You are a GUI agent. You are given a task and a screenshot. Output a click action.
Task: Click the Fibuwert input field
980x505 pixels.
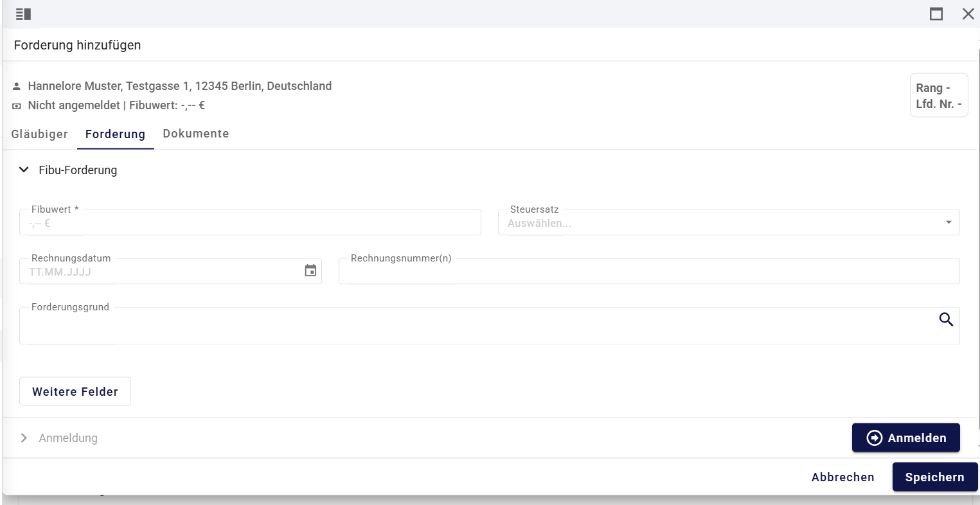click(x=250, y=222)
